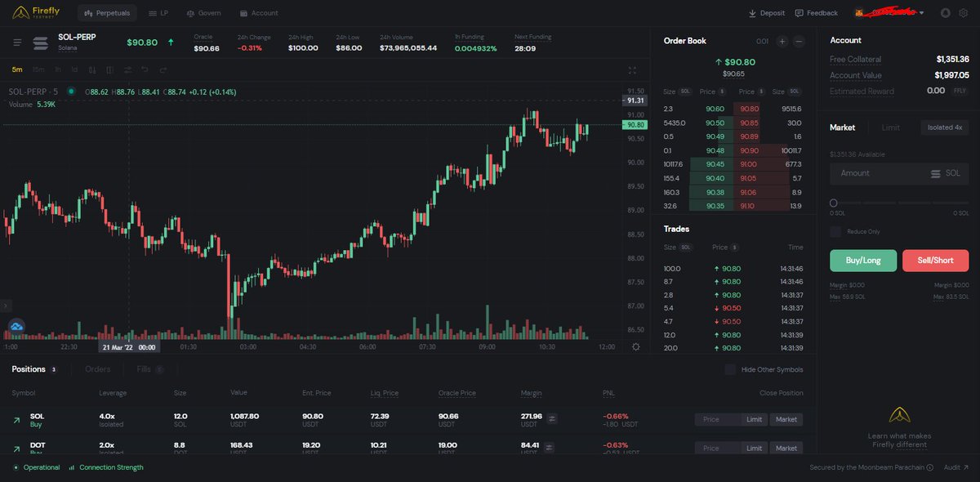Screen dimensions: 980x482
Task: Close SOL position with Market button
Action: 786,419
